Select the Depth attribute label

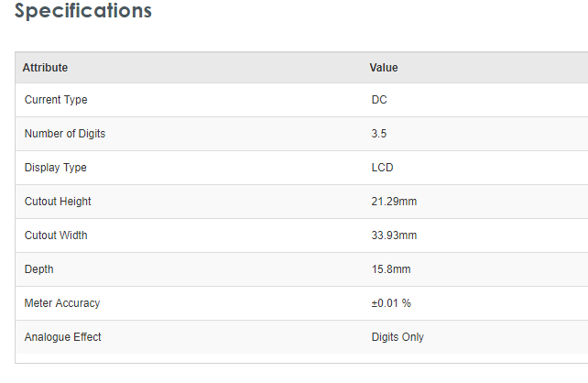tap(39, 269)
